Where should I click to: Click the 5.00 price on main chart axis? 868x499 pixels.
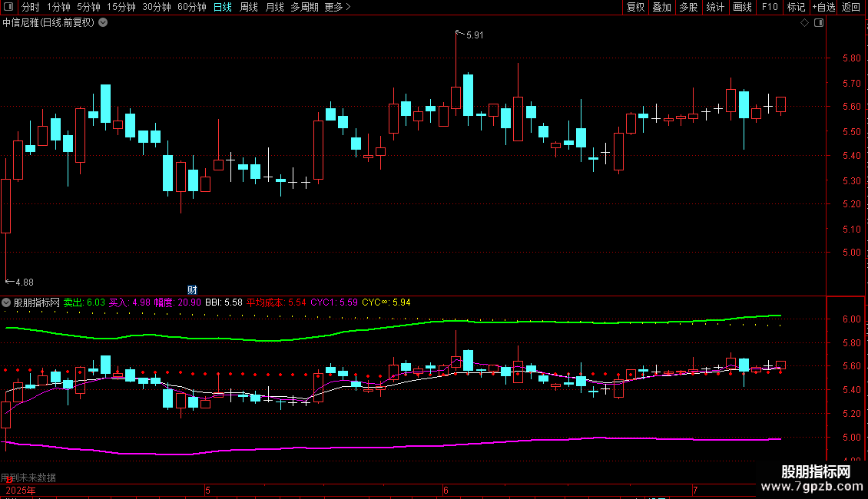851,253
